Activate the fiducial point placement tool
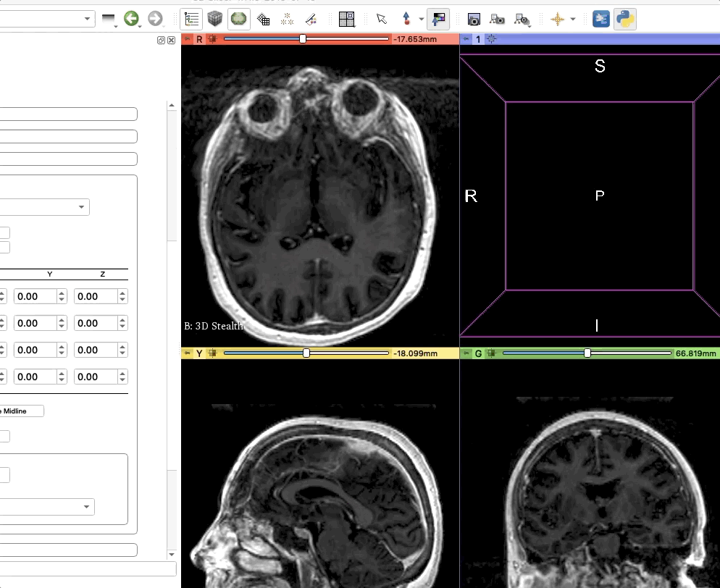Image resolution: width=720 pixels, height=588 pixels. (406, 19)
